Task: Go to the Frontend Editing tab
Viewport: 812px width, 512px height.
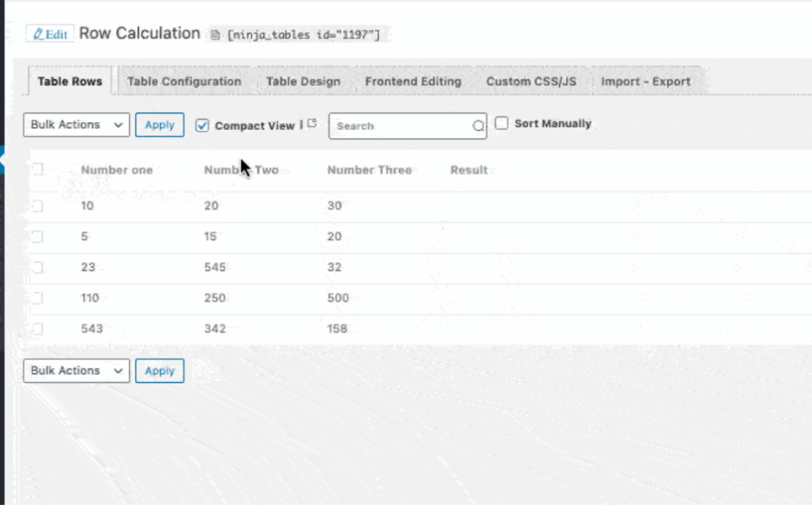Action: pos(413,82)
